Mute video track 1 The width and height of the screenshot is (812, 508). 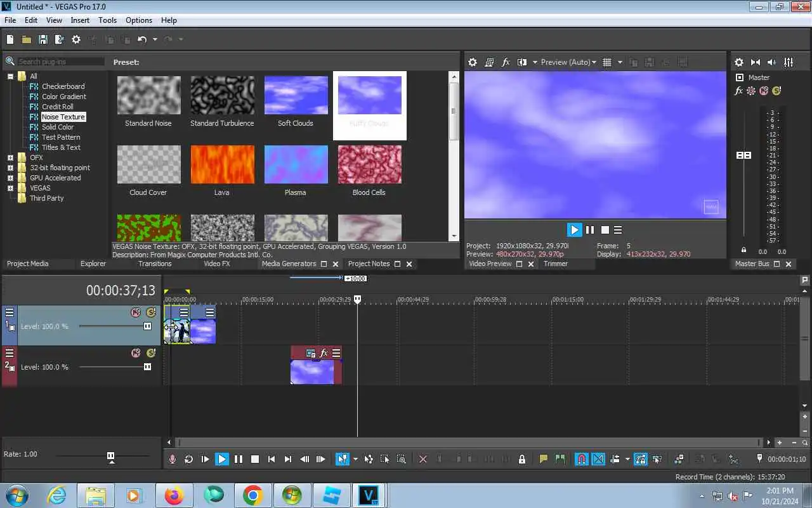point(136,312)
